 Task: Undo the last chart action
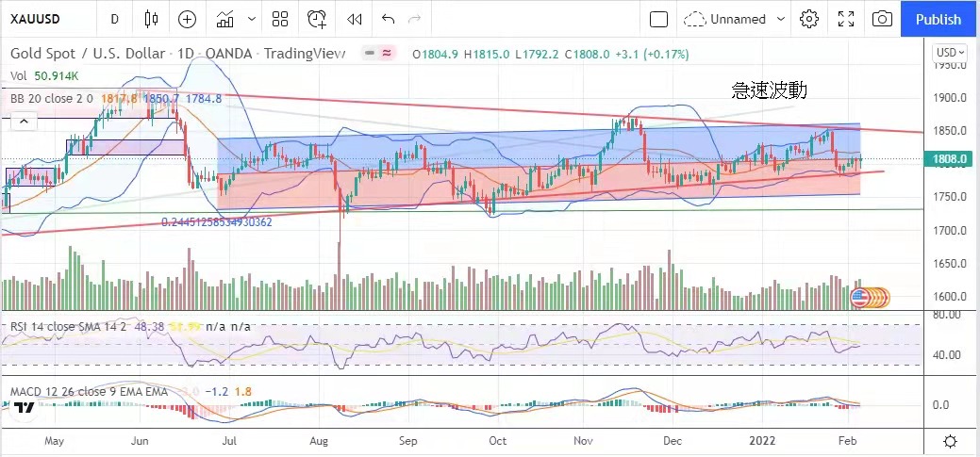coord(388,19)
